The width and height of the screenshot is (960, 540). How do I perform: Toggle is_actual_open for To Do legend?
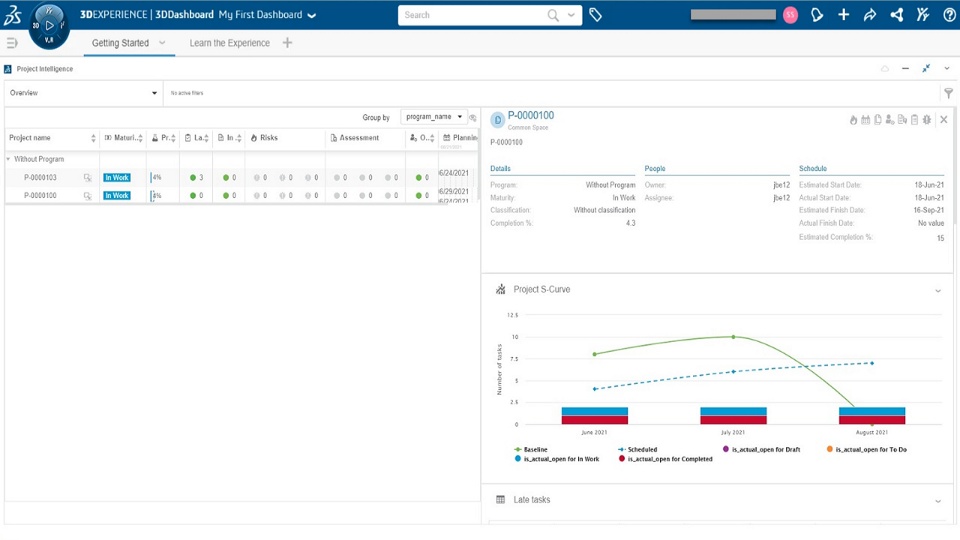868,449
